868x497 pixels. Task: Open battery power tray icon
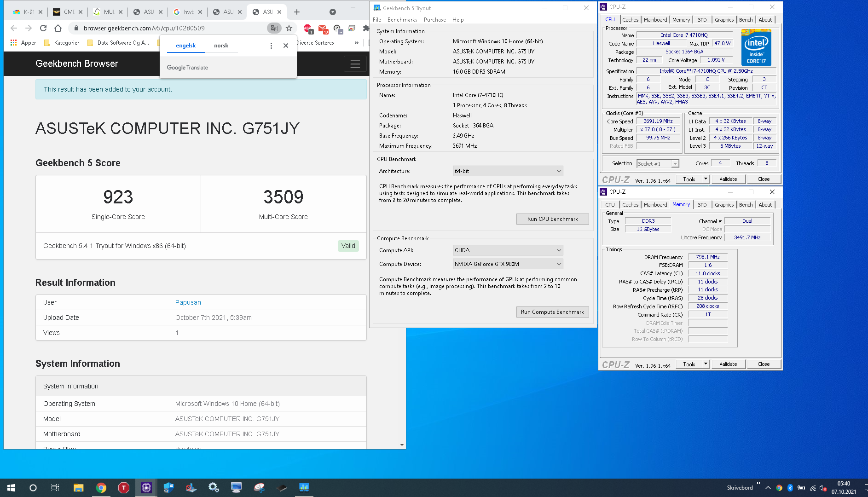[x=801, y=488]
